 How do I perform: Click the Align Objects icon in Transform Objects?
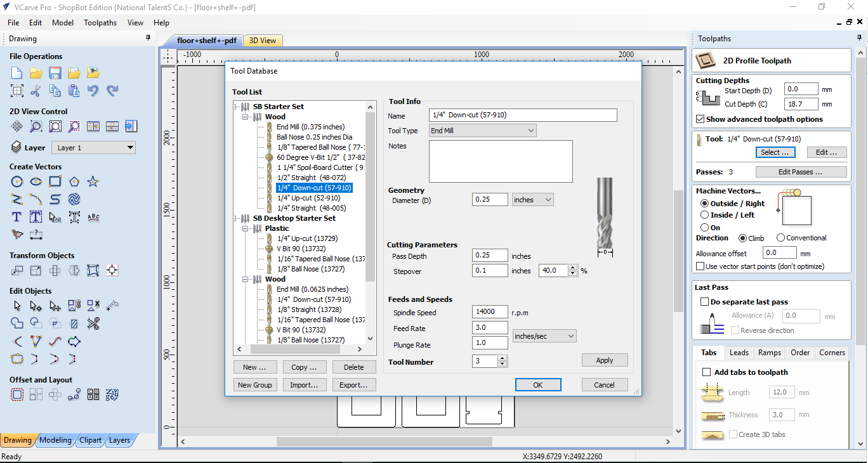click(112, 271)
